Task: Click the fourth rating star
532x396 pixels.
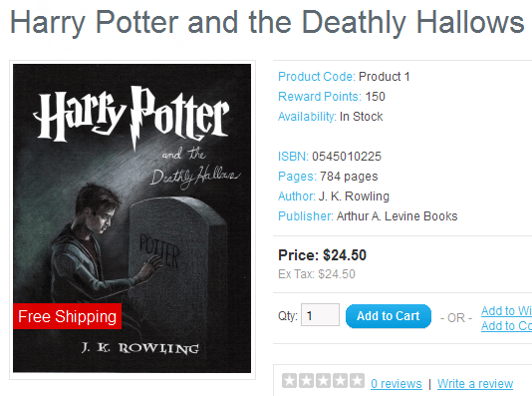Action: click(x=340, y=381)
